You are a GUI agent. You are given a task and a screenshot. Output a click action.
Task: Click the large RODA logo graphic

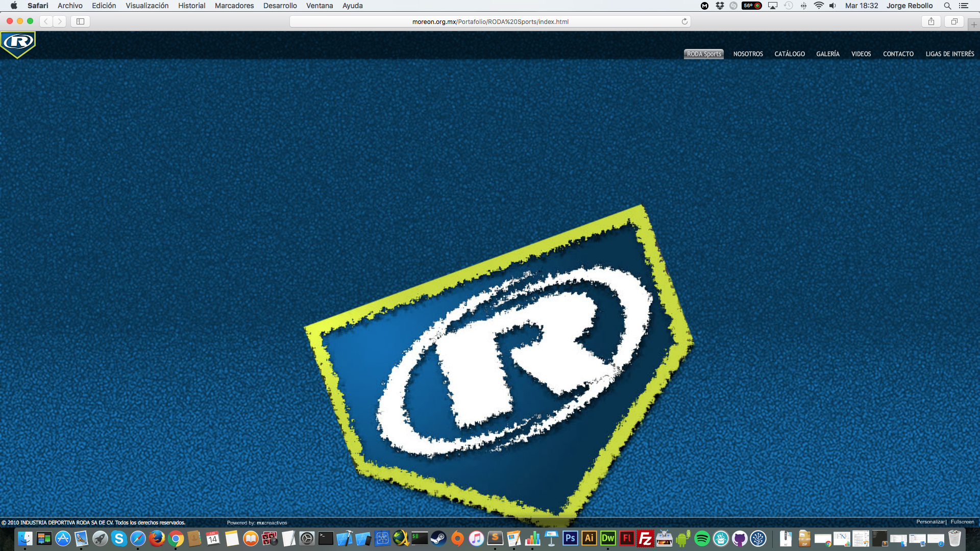click(499, 365)
